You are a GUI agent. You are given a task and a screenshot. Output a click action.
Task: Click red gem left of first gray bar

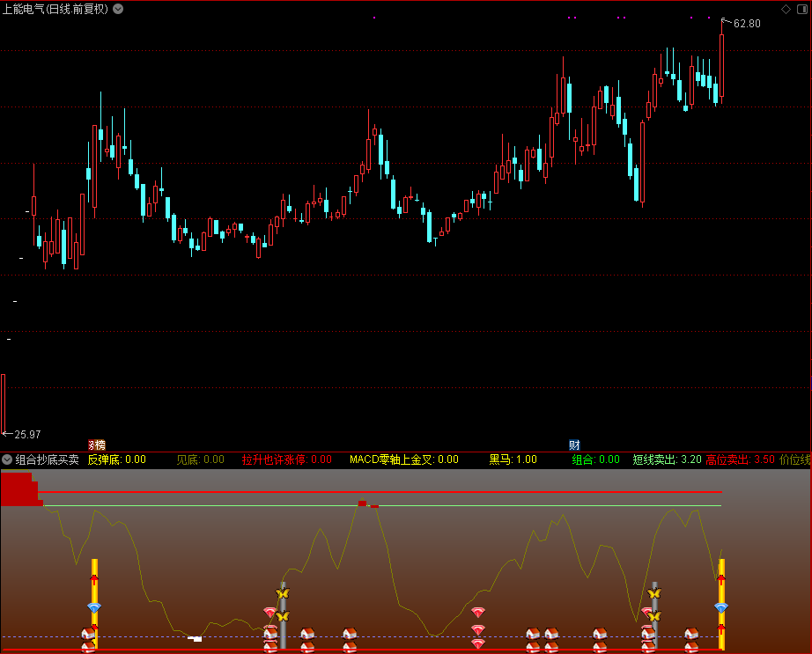[269, 613]
